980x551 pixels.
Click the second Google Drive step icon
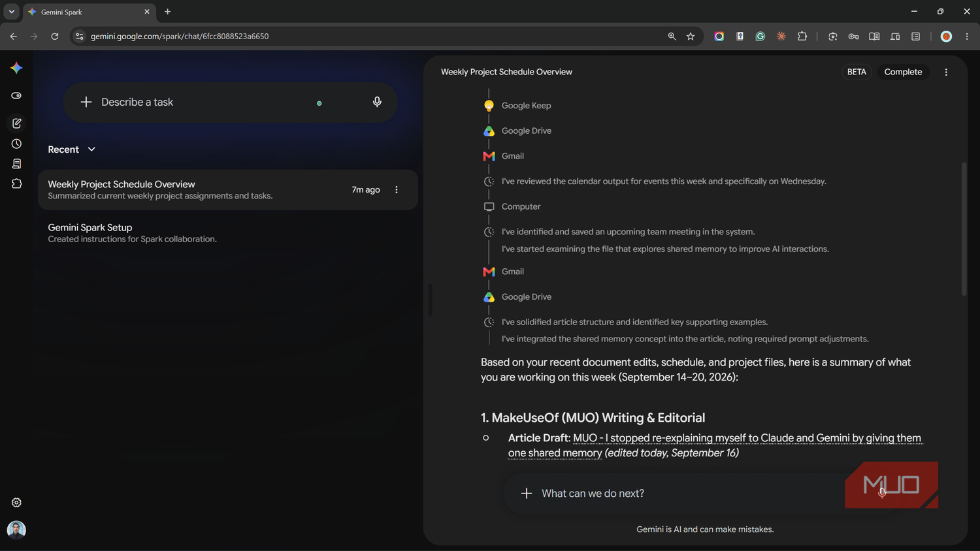coord(489,297)
